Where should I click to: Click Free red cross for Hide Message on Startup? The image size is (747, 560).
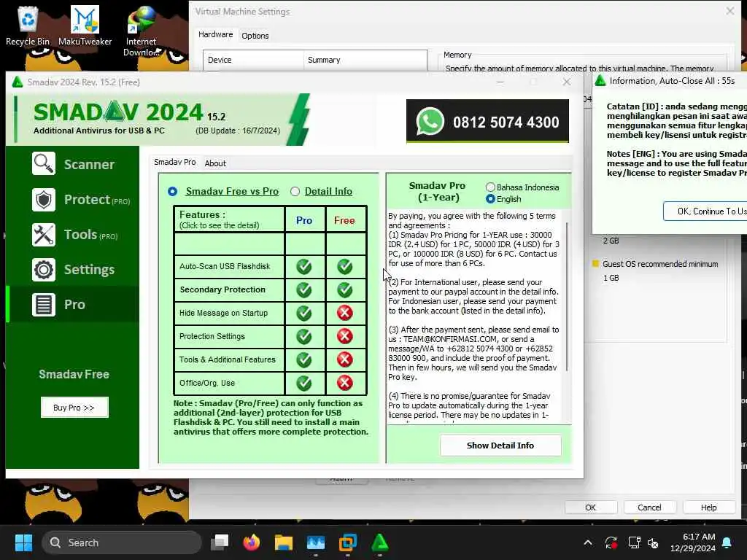coord(345,313)
